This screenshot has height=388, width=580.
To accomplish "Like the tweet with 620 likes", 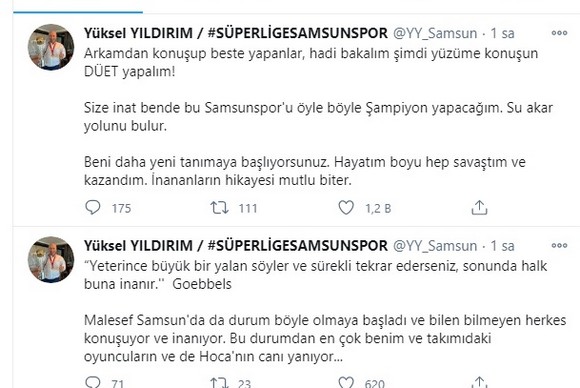I will [x=346, y=382].
